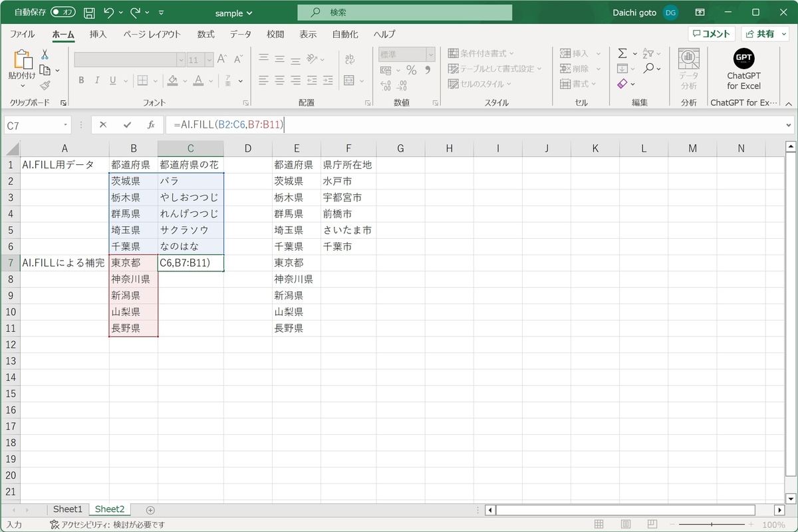Open 条件付き書式 dropdown

[482, 53]
